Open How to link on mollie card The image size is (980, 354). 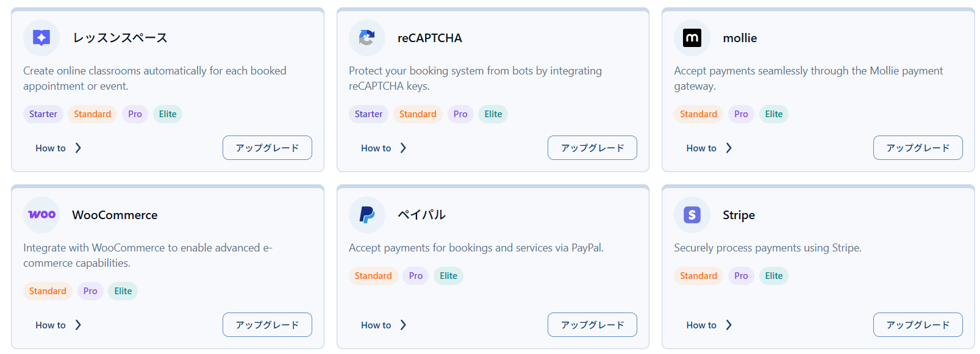pyautogui.click(x=701, y=148)
